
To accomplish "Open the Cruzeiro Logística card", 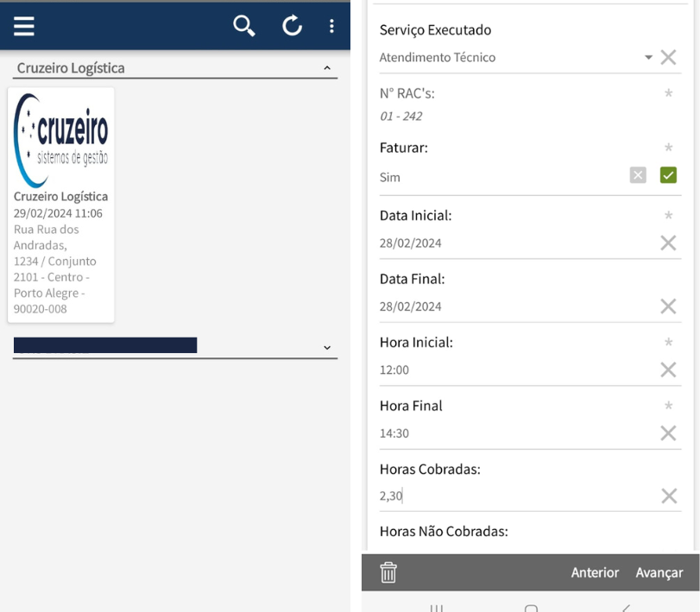I will (x=60, y=205).
